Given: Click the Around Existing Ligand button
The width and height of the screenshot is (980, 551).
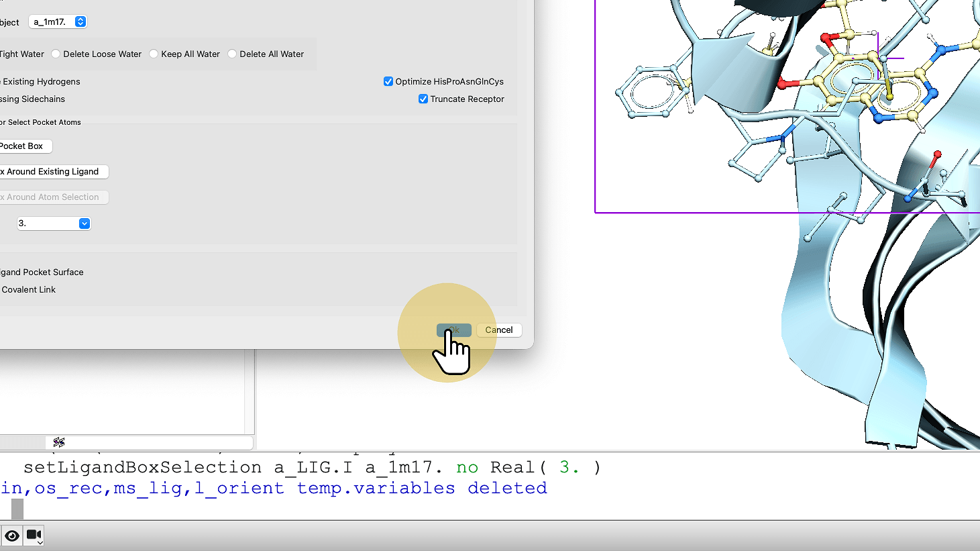Looking at the screenshot, I should 52,172.
